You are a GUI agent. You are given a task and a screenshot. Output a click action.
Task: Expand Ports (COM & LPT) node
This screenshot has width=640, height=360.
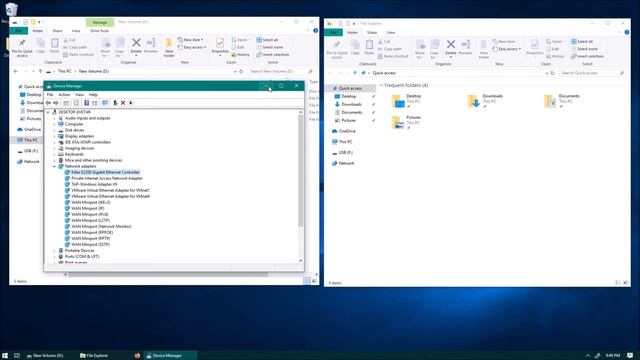click(x=54, y=257)
